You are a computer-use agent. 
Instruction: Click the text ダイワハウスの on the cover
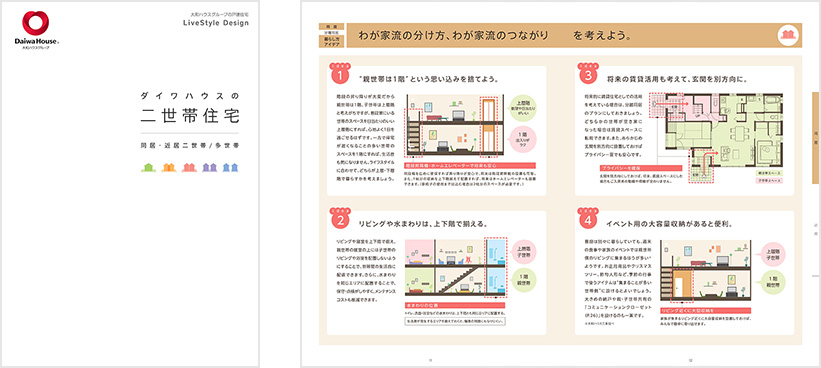190,95
